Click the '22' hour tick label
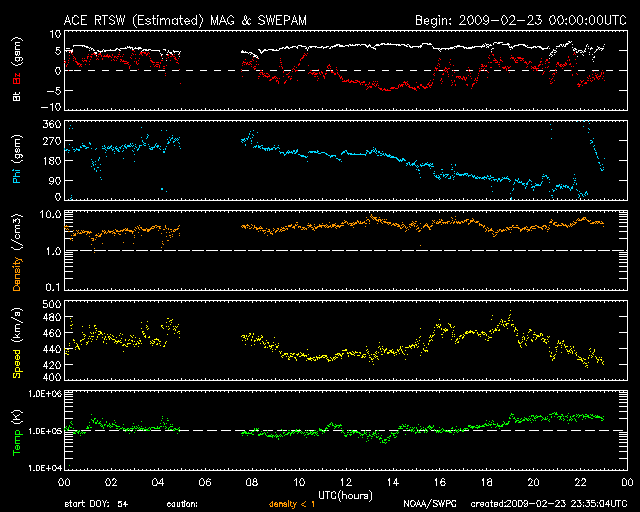The height and width of the screenshot is (512, 640). pyautogui.click(x=580, y=482)
